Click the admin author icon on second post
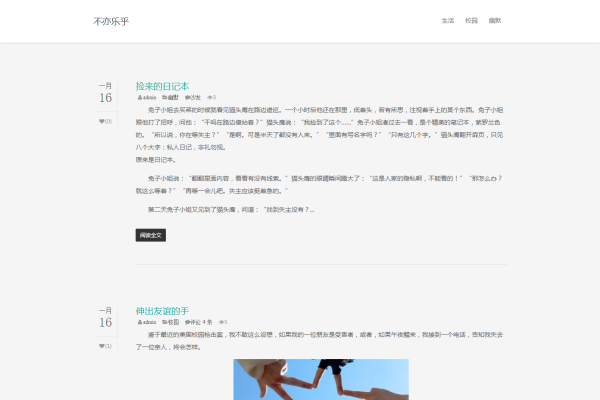The height and width of the screenshot is (400, 600). (139, 322)
